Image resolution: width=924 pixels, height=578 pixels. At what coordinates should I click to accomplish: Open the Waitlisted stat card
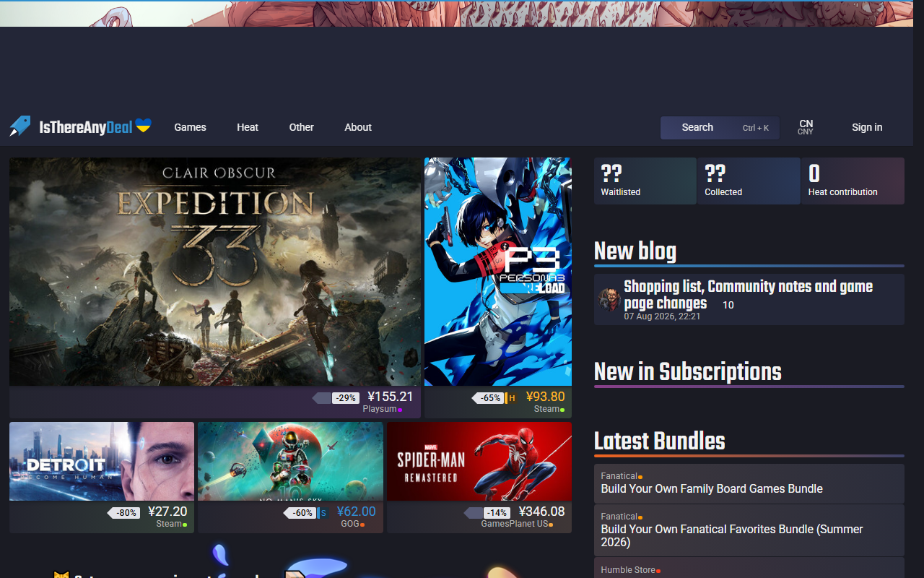[645, 181]
